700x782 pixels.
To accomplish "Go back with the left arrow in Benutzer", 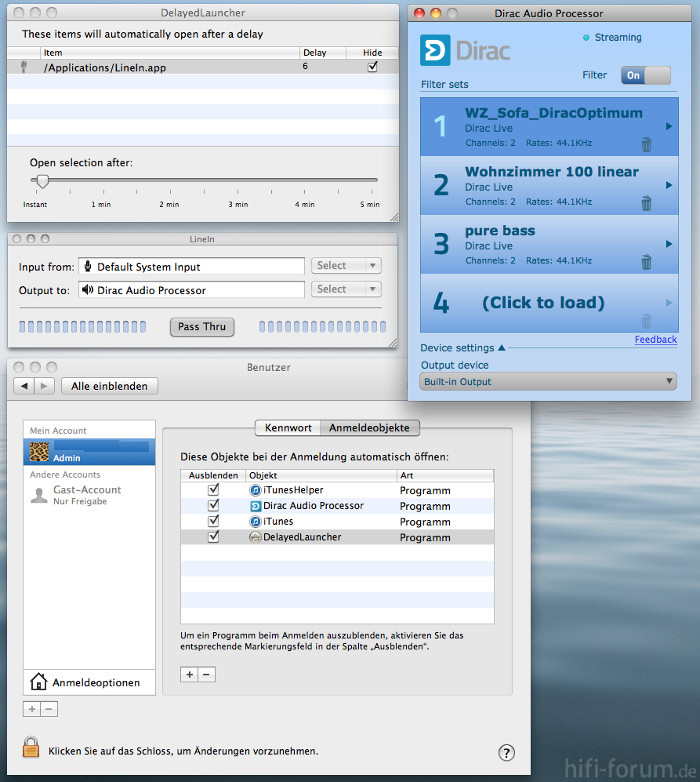I will click(x=24, y=386).
